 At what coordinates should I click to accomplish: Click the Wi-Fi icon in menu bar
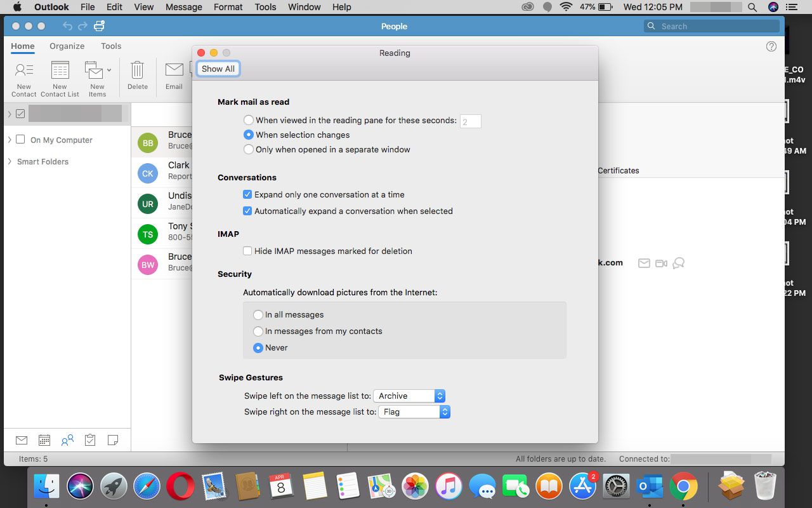(566, 7)
